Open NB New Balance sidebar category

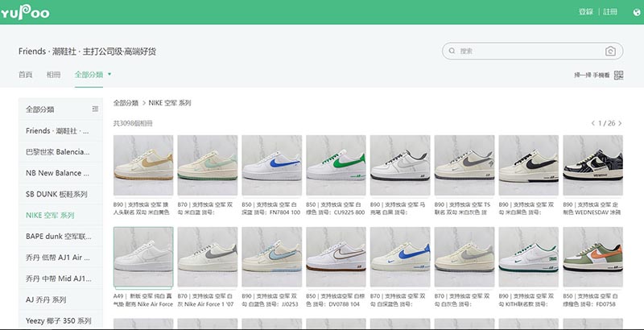[x=60, y=173]
